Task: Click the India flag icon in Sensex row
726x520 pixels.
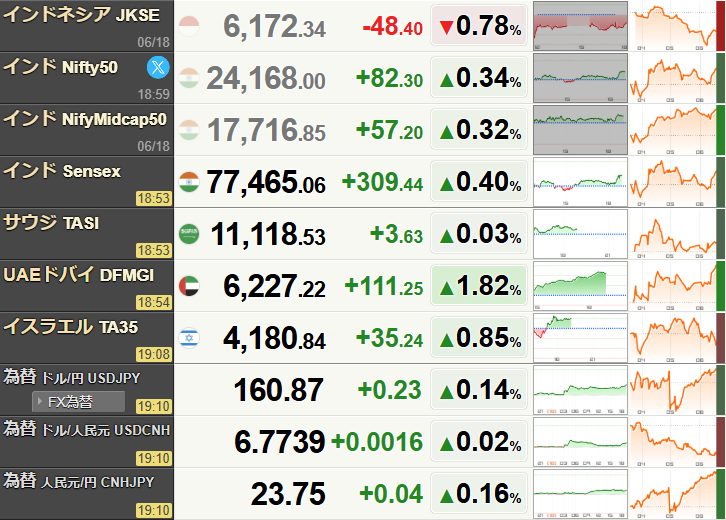Action: (x=189, y=182)
